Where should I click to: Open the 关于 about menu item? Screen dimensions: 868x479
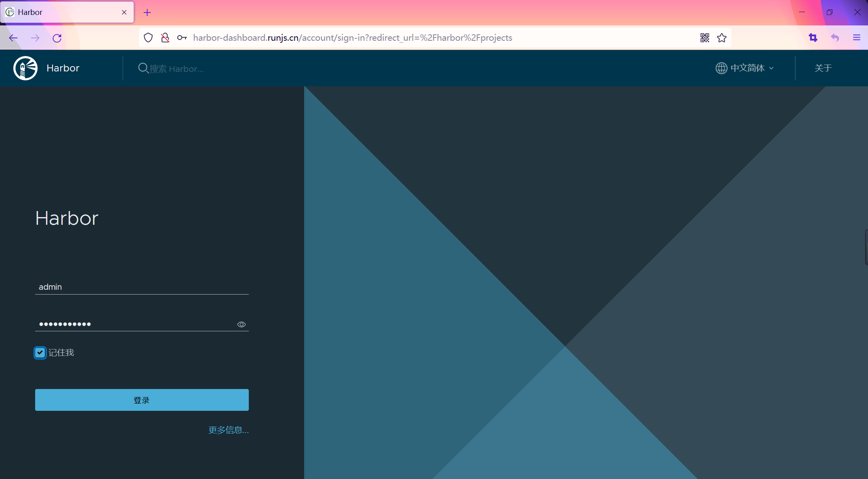823,68
